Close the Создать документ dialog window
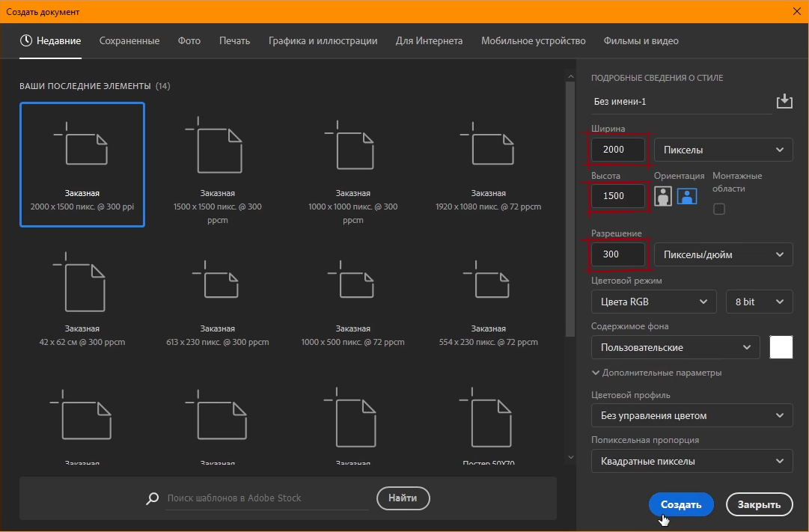The height and width of the screenshot is (532, 809). (796, 11)
